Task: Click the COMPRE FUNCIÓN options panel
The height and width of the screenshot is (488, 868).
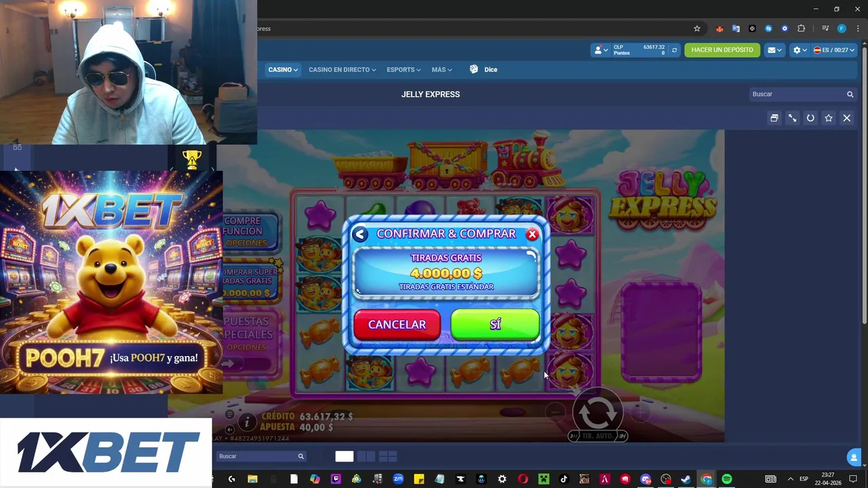Action: [x=250, y=231]
